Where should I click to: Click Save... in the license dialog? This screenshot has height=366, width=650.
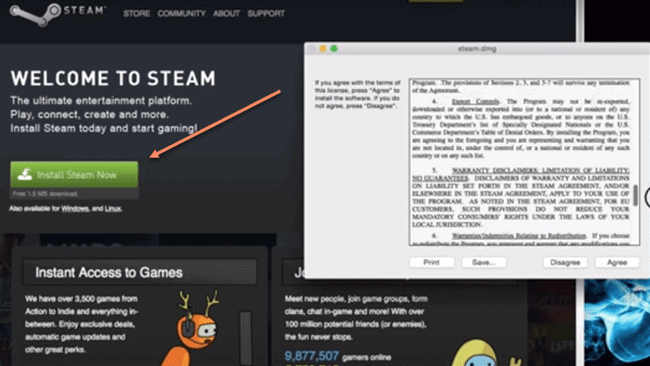coord(484,262)
